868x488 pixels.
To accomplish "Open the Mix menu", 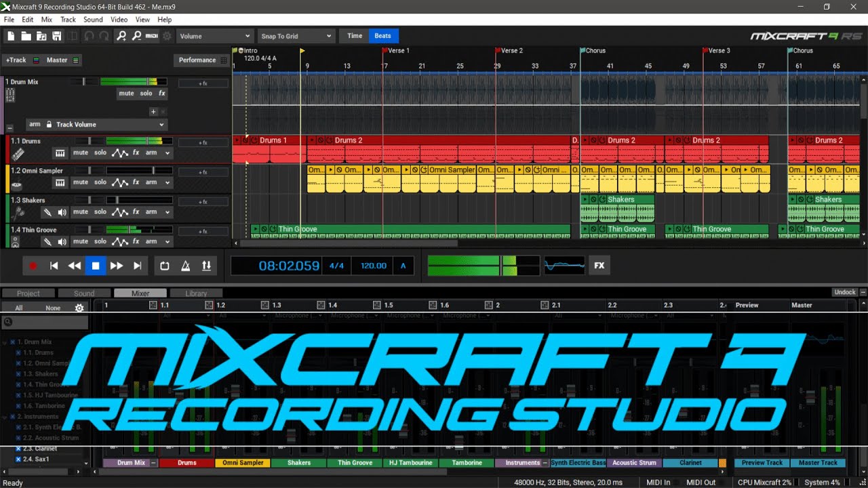I will point(47,20).
